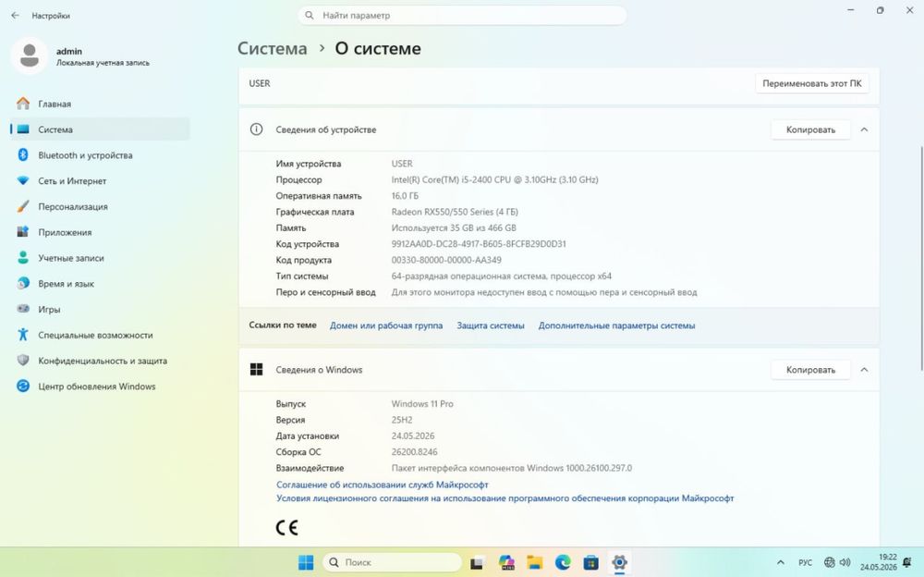Image resolution: width=924 pixels, height=577 pixels.
Task: Switch the РУС input language
Action: point(805,562)
